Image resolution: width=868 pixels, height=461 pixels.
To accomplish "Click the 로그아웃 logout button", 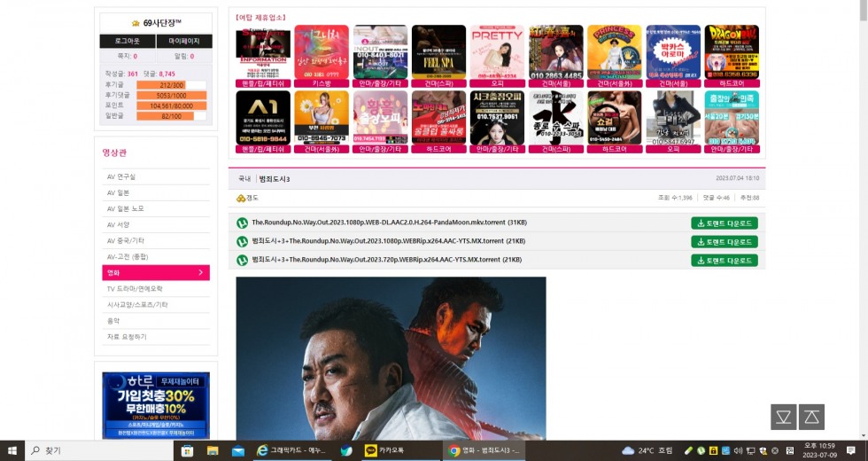I will coord(128,41).
